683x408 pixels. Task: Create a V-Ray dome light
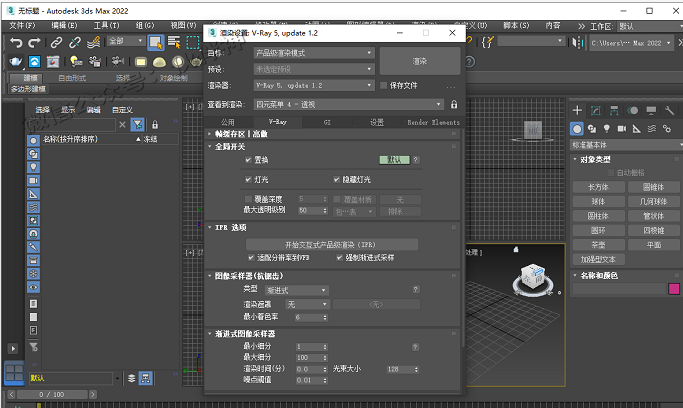click(159, 62)
